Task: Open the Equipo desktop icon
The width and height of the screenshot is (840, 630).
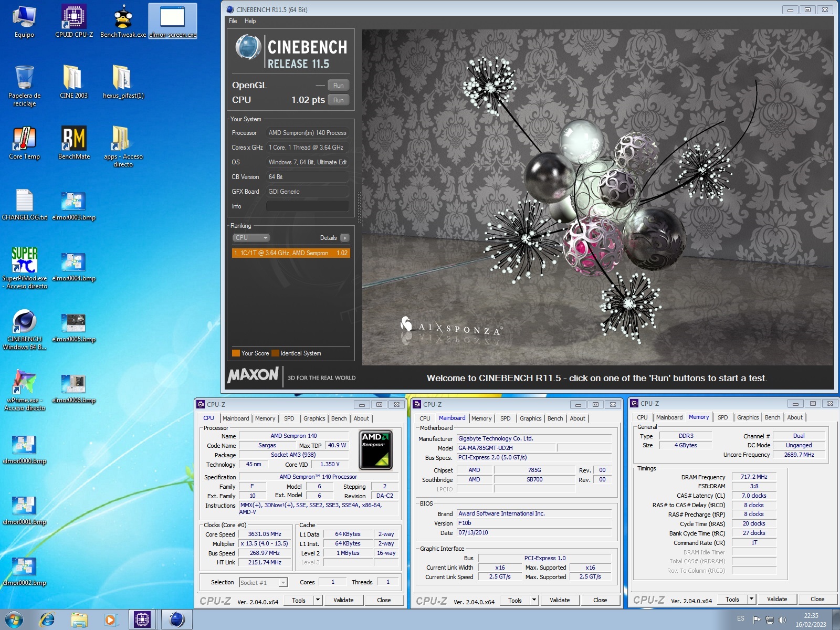Action: click(x=24, y=22)
